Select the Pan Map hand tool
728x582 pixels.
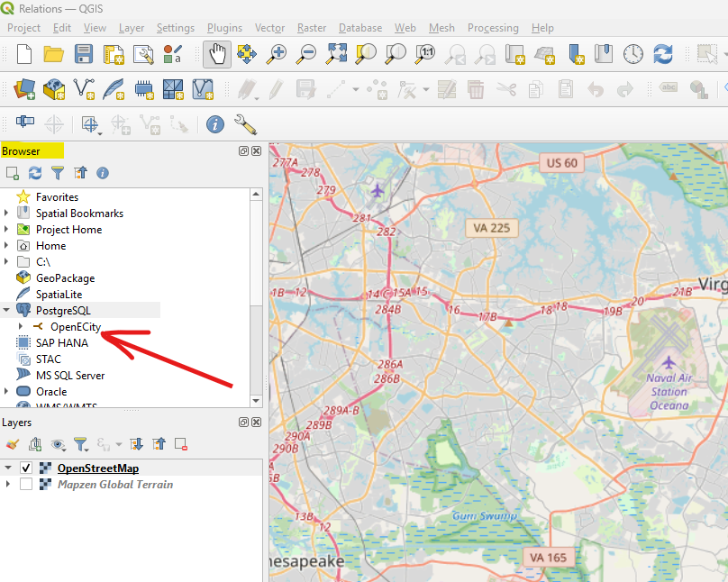(217, 54)
